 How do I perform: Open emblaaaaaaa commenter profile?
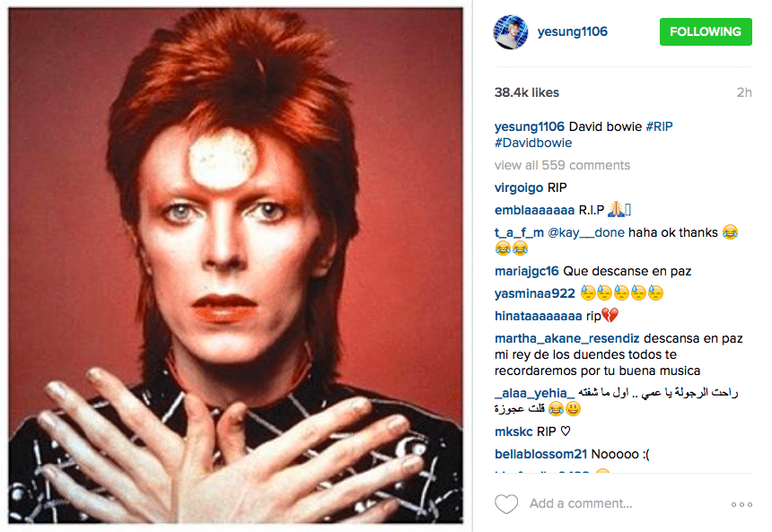[x=534, y=210]
